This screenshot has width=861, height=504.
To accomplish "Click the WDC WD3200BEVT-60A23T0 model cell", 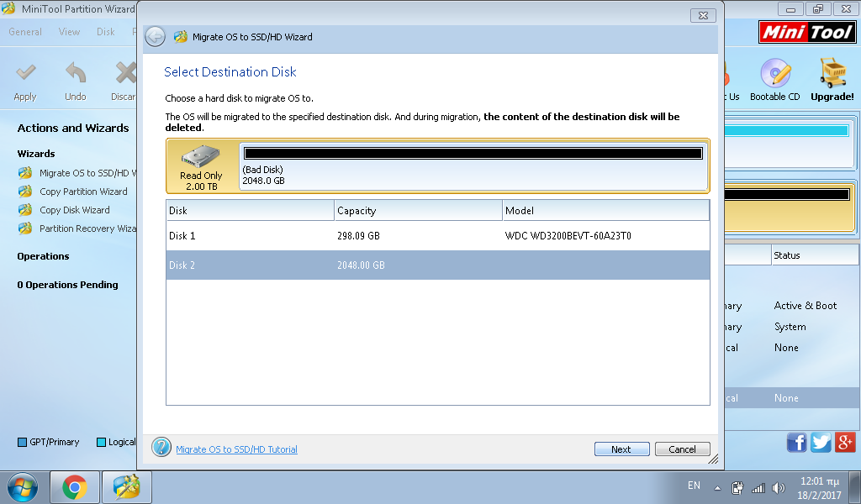I will (x=568, y=236).
